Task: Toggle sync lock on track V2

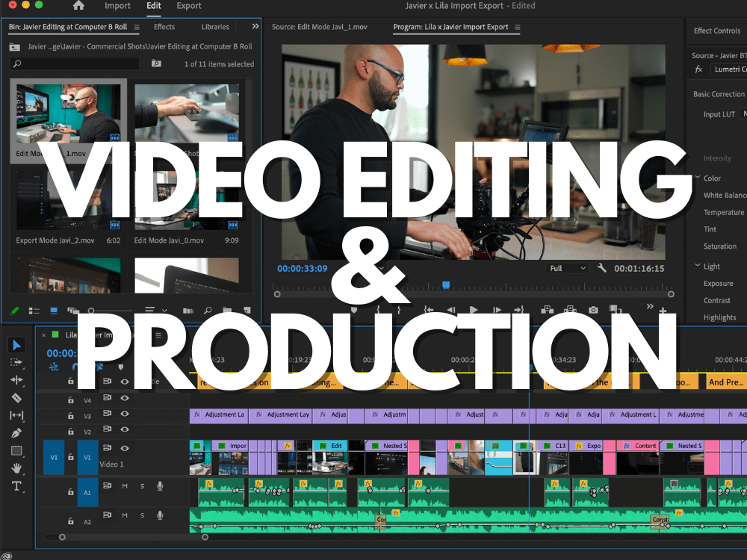Action: pyautogui.click(x=107, y=429)
